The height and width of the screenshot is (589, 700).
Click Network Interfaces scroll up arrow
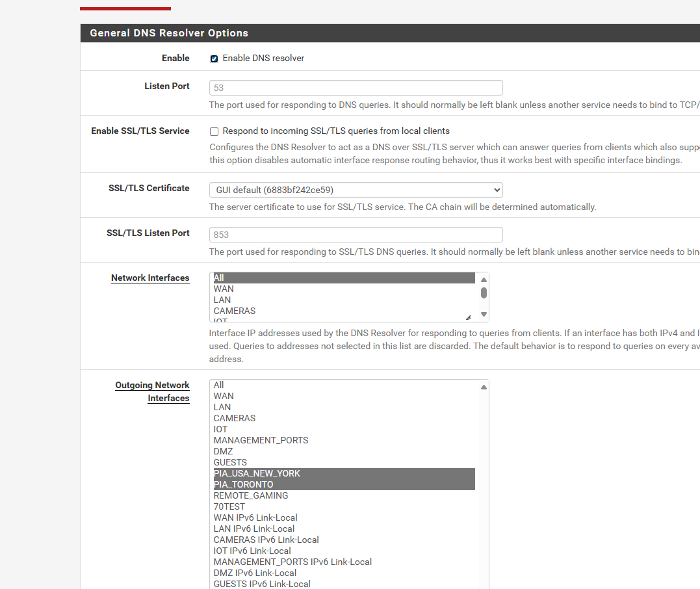point(484,280)
